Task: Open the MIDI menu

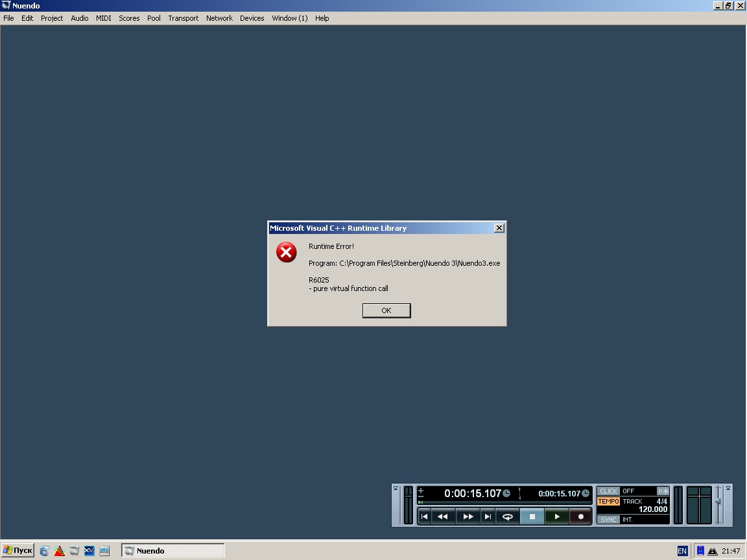Action: tap(103, 18)
